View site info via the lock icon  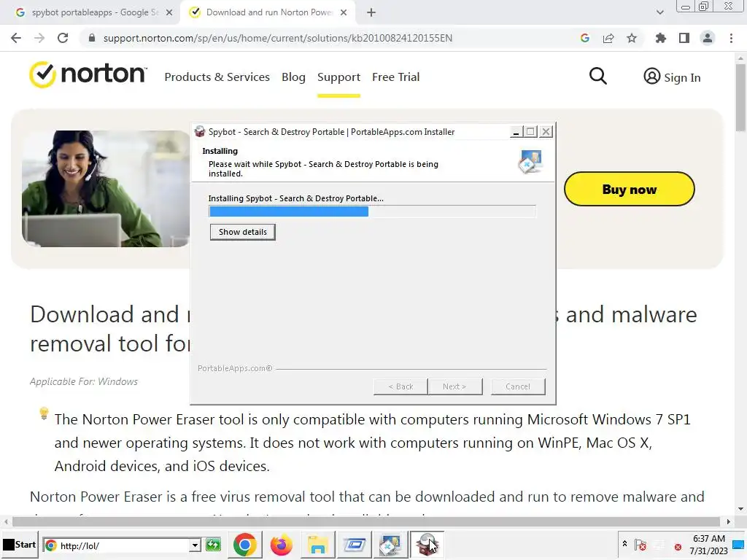(91, 38)
